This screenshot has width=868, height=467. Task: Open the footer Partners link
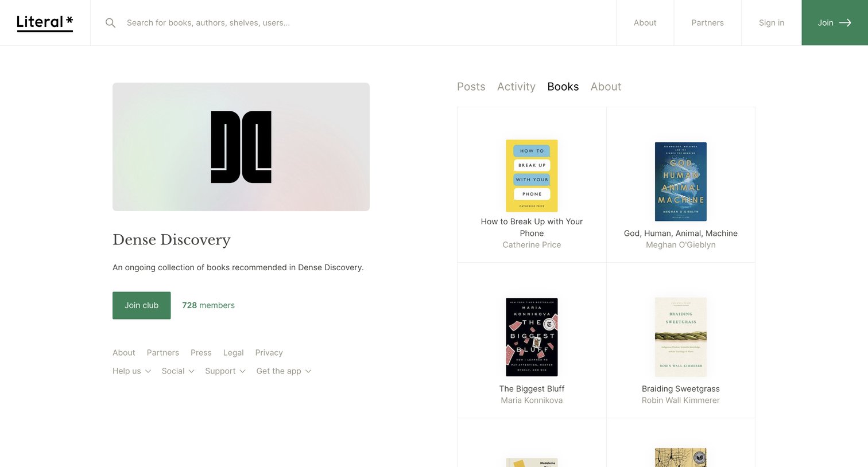pyautogui.click(x=163, y=353)
